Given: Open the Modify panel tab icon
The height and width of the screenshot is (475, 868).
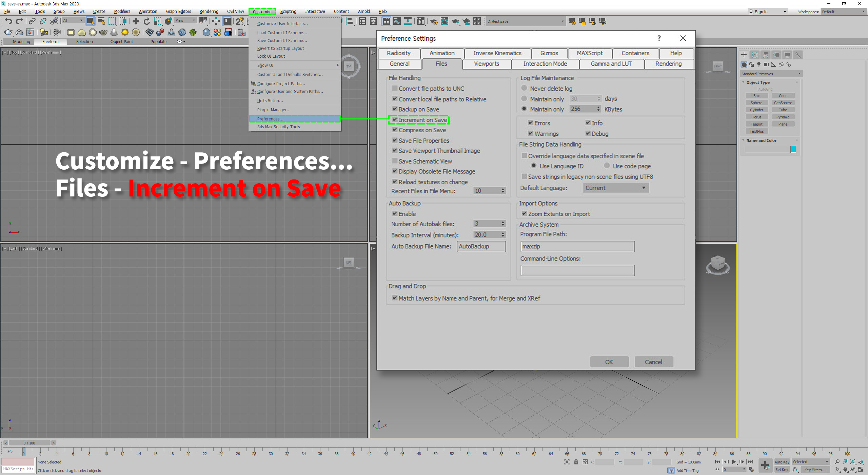Looking at the screenshot, I should pos(754,55).
